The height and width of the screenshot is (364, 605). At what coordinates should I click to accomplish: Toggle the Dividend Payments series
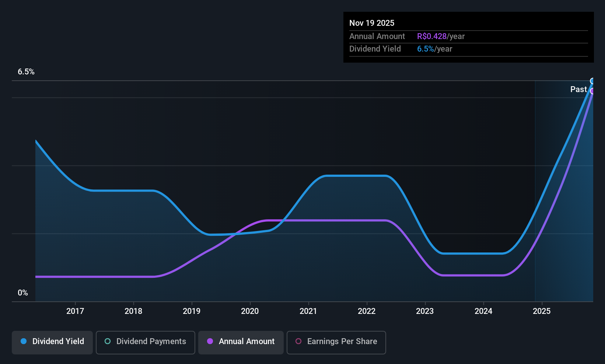(x=146, y=342)
